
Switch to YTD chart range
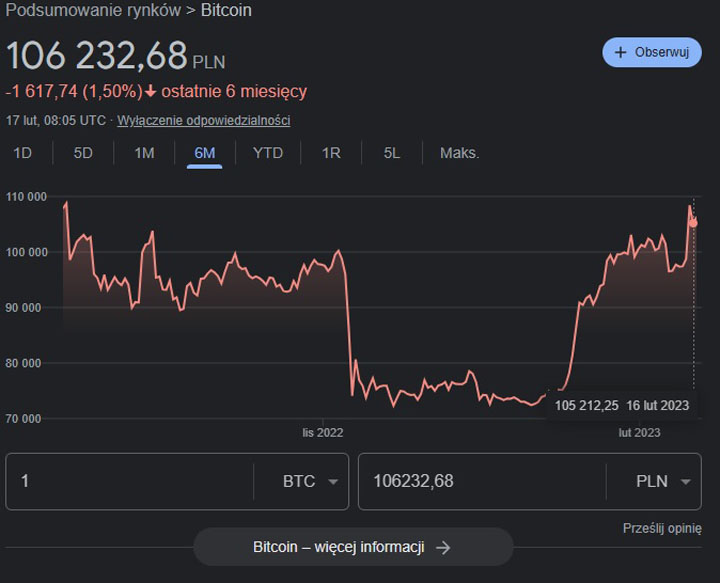(x=268, y=153)
